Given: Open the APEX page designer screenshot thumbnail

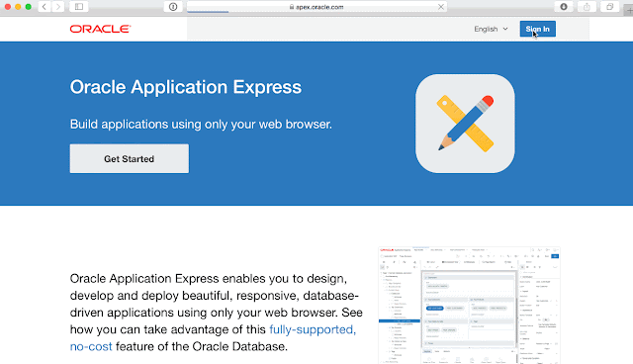Looking at the screenshot, I should point(469,306).
